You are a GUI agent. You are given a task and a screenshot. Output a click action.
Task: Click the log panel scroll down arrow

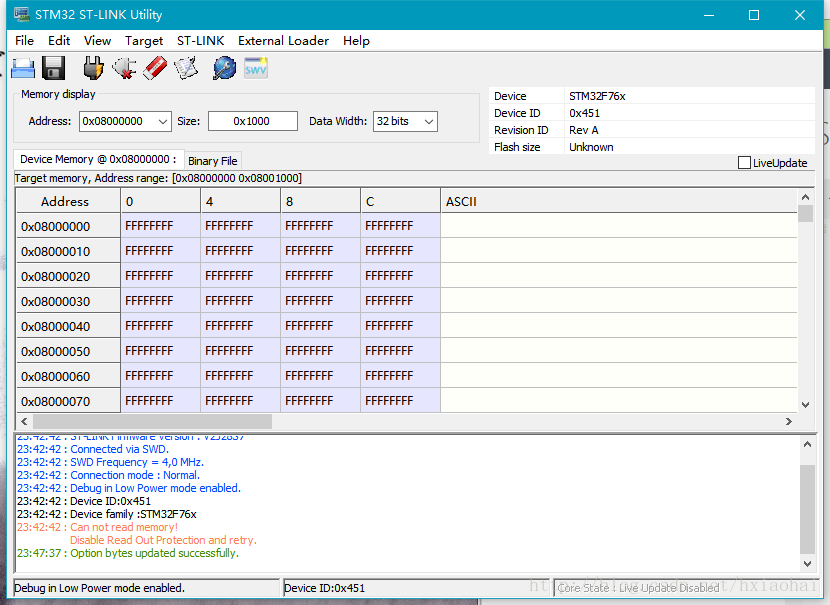pos(807,564)
